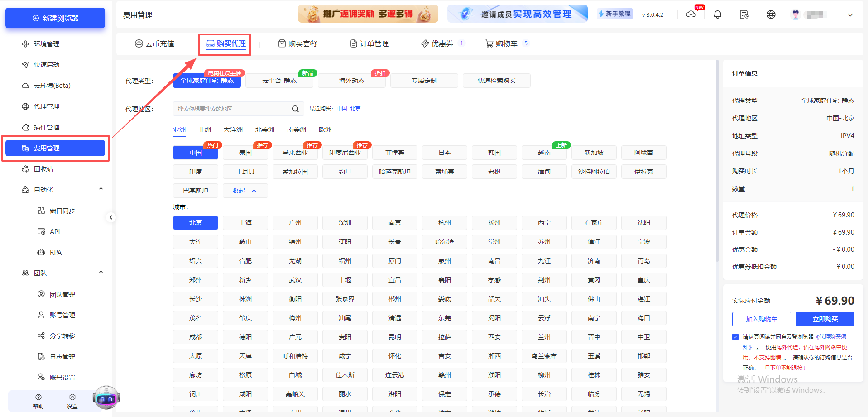Click the globe language icon
Screen dimensions: 868x417
click(771, 14)
